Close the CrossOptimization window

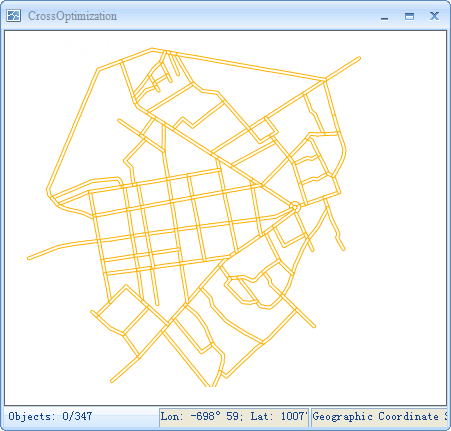tap(434, 16)
